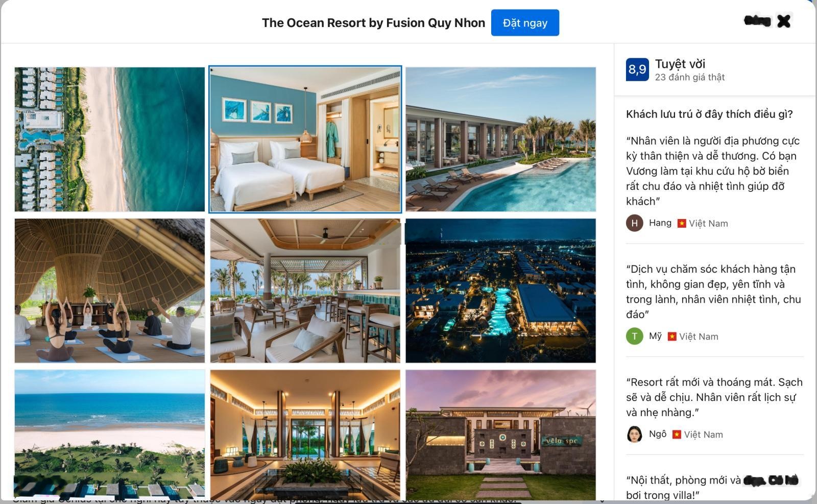The width and height of the screenshot is (817, 504).
Task: Click Vietnam flag icon next to Ngô
Action: pos(677,435)
